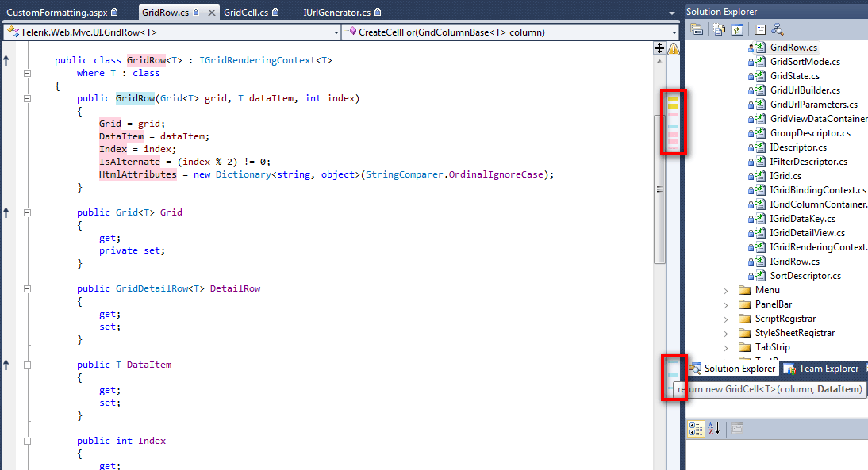Expand the StyleSheetRegistrar folder

726,334
